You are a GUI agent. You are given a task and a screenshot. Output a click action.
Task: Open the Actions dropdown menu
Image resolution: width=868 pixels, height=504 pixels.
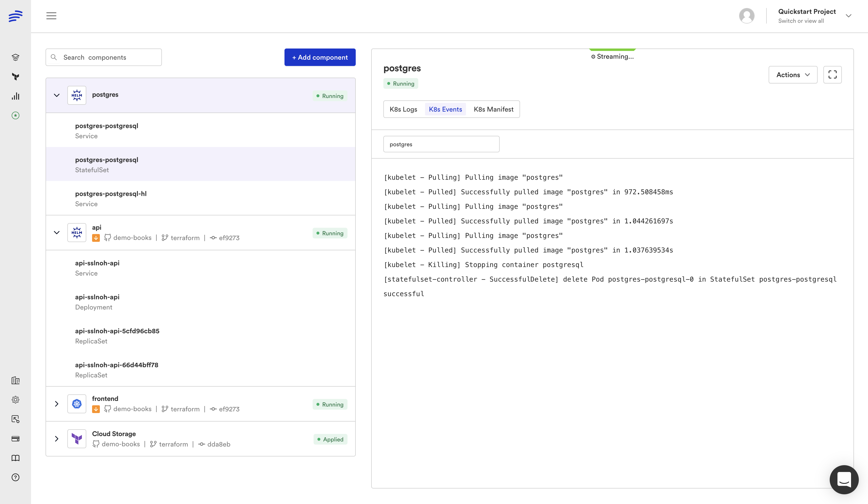[x=793, y=75]
